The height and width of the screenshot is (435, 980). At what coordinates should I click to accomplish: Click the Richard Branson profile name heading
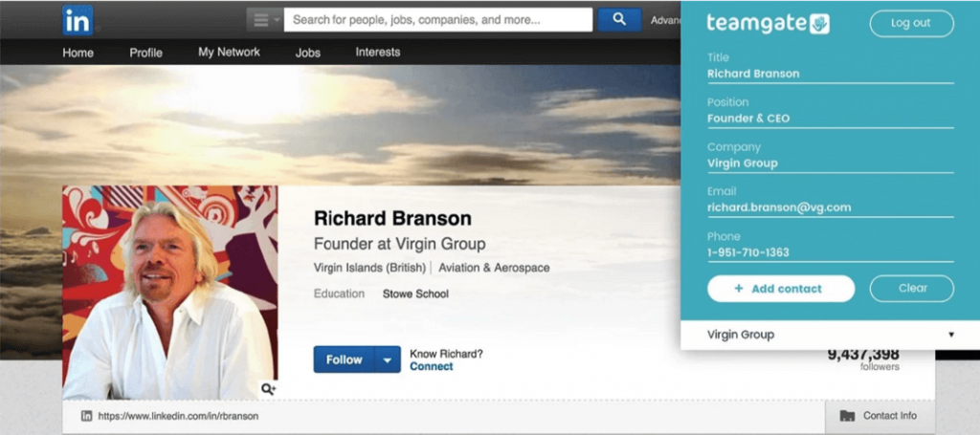(392, 218)
